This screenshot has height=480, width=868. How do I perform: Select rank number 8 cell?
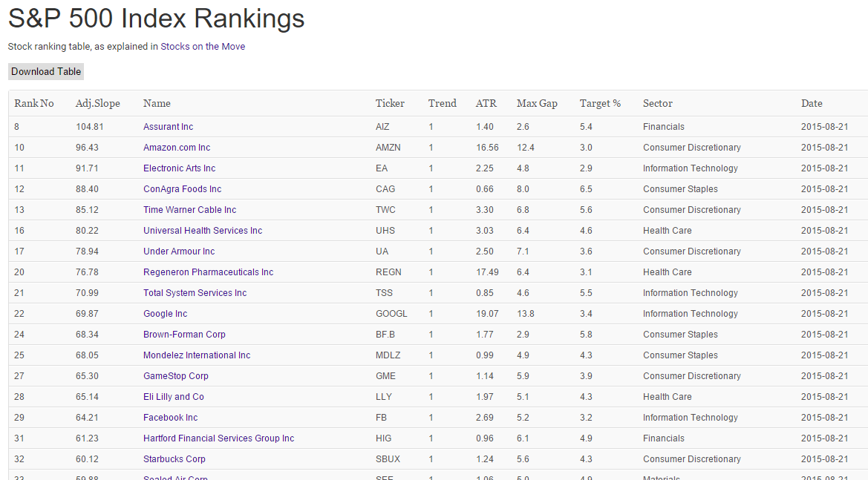coord(16,127)
